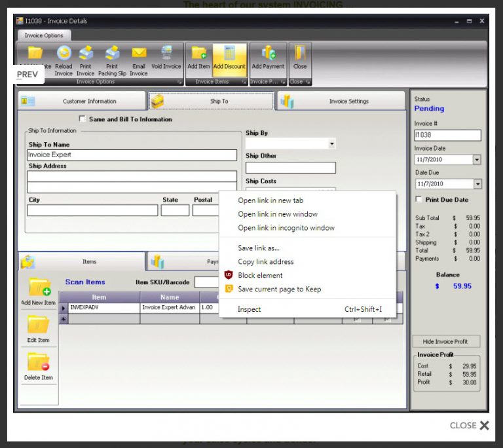Click the Close door icon in ribbon
503x448 pixels.
point(300,52)
